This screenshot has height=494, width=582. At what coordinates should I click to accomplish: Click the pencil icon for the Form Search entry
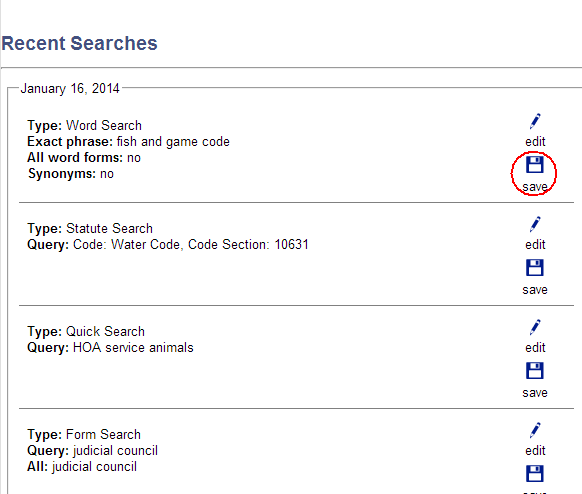tap(535, 430)
